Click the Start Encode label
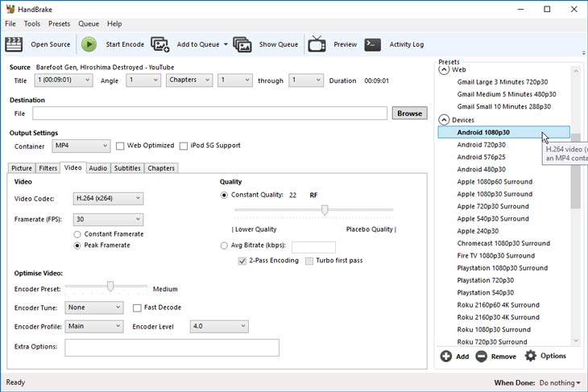Screen dimensions: 588x392 pos(125,44)
